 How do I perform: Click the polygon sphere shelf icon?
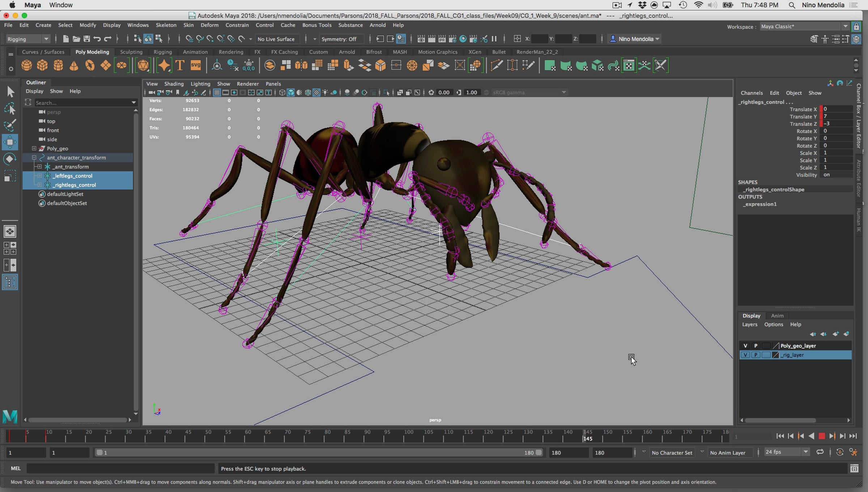(x=26, y=65)
